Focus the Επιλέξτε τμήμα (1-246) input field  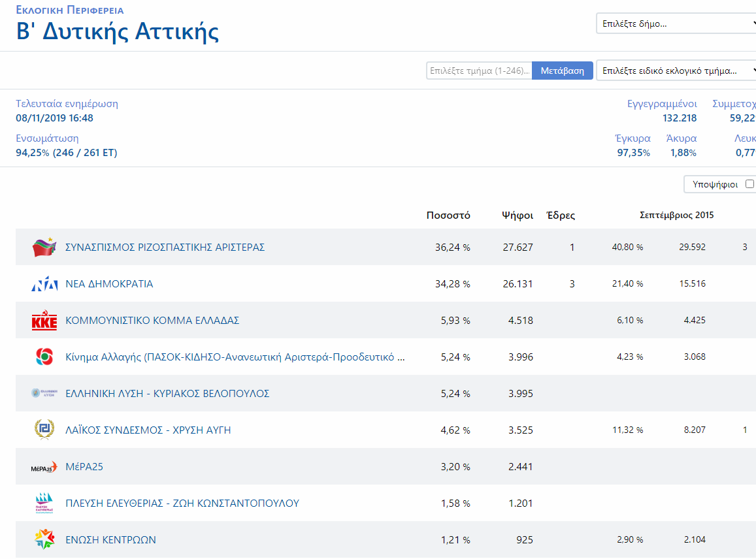pyautogui.click(x=479, y=71)
